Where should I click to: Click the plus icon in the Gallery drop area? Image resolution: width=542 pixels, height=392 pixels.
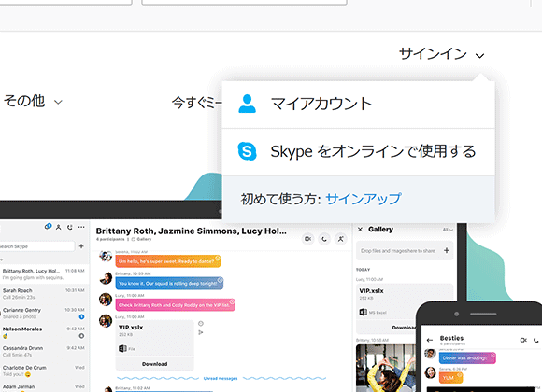[447, 250]
